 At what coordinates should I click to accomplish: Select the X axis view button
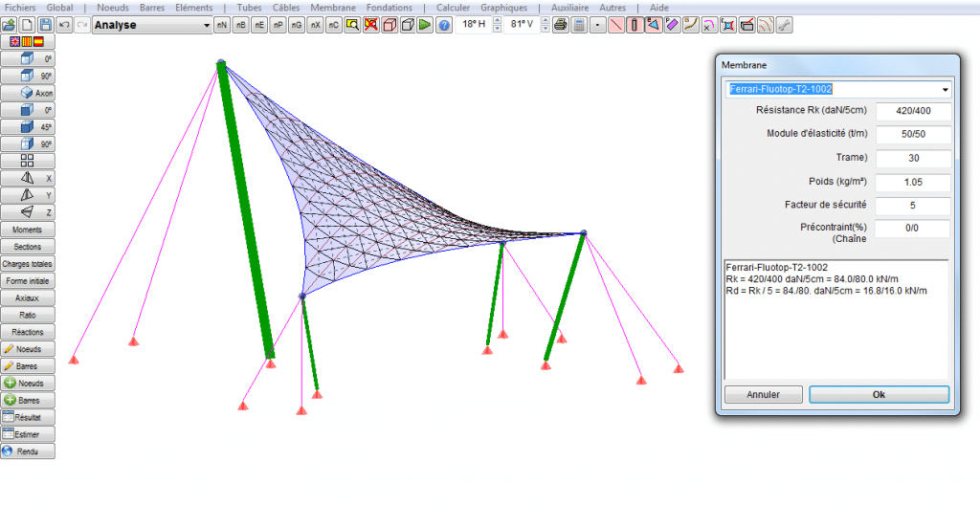(x=28, y=178)
